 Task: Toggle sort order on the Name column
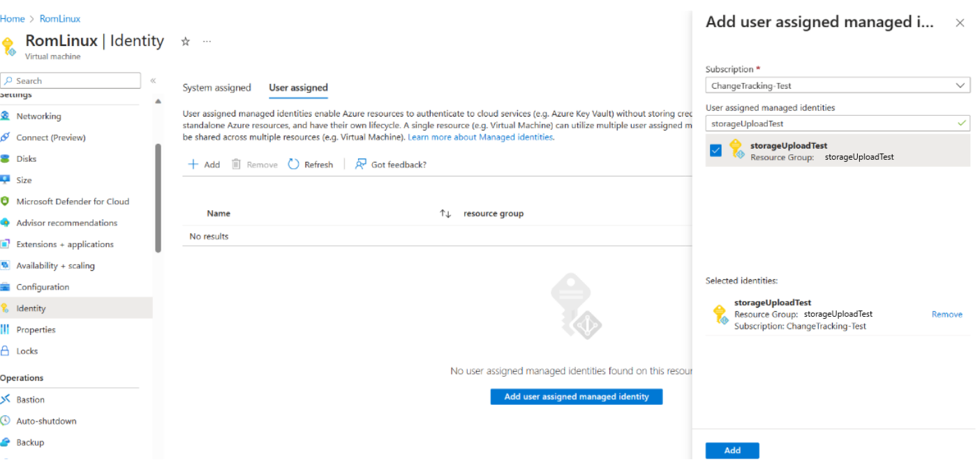pos(445,213)
